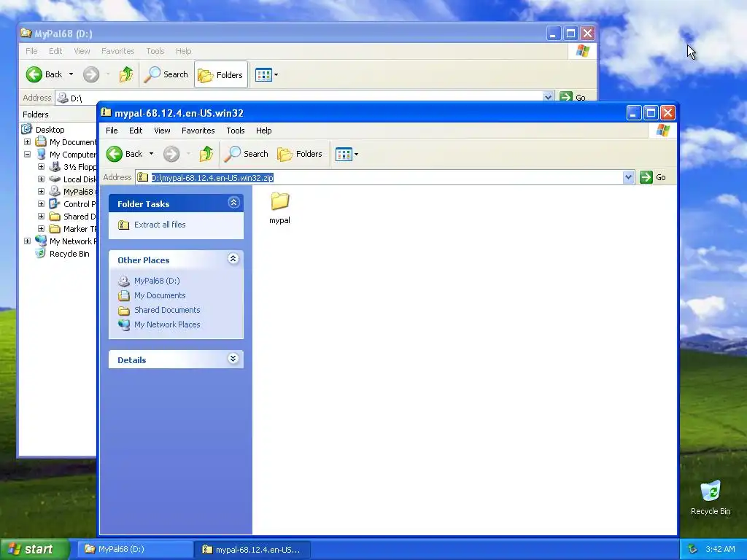Switch to mypal-68.12.4 zip taskbar button
747x560 pixels.
tap(252, 549)
